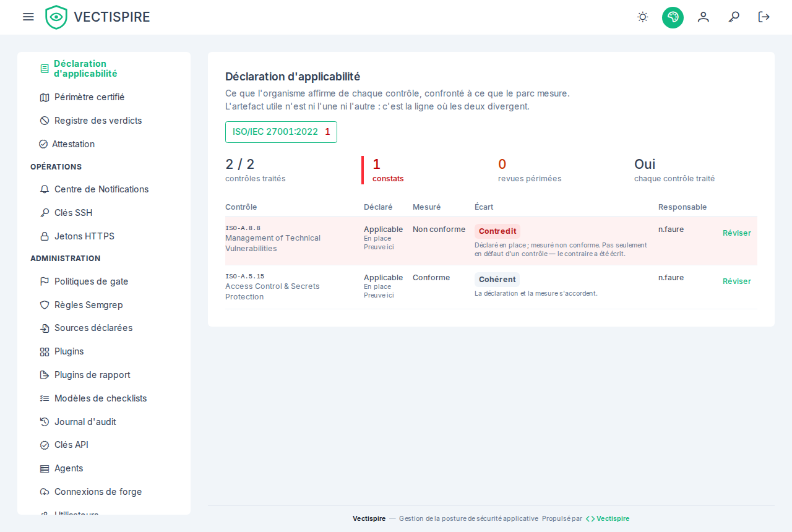Click the Registre des verdicts icon

[45, 121]
